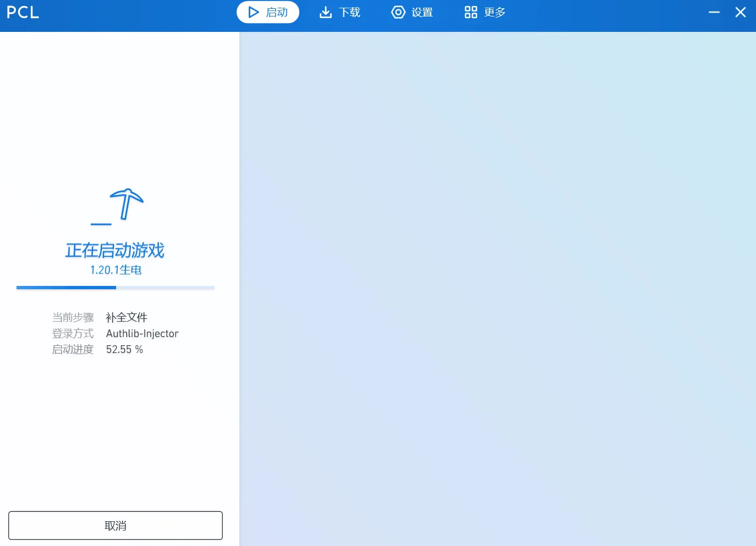Open the 更多 tab text
The width and height of the screenshot is (756, 546).
[495, 12]
